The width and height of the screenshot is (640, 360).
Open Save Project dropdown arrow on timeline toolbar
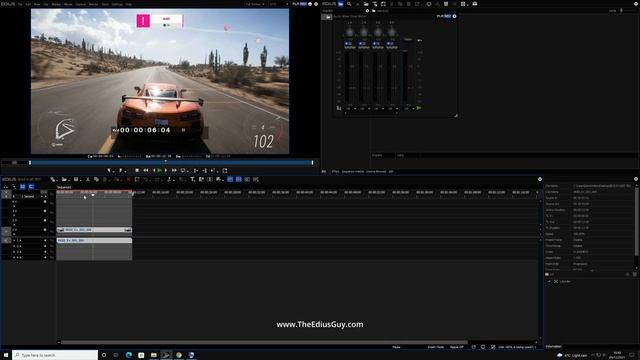pos(81,180)
